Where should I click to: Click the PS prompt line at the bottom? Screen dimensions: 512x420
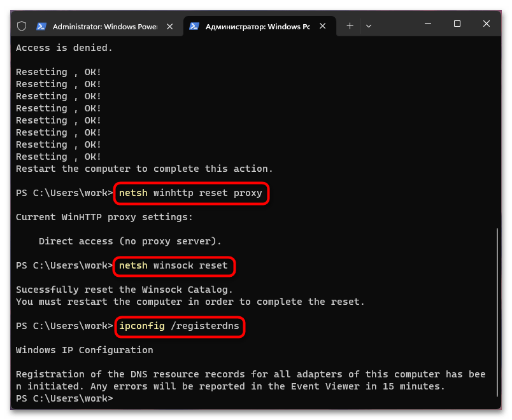[x=64, y=398]
